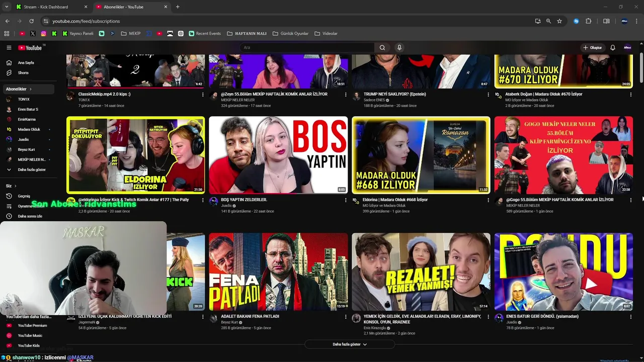Click the search magnifier button
This screenshot has height=362, width=644.
382,47
